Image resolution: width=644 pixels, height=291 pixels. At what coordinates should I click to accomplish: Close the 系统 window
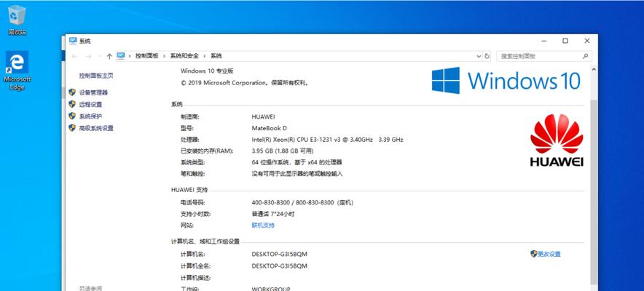point(587,41)
